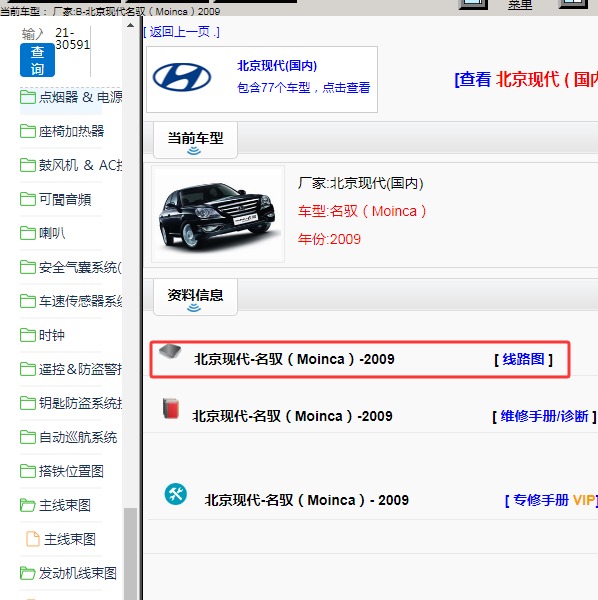598x600 pixels.
Task: Open the 北京现代(国内) brand link
Action: (277, 66)
